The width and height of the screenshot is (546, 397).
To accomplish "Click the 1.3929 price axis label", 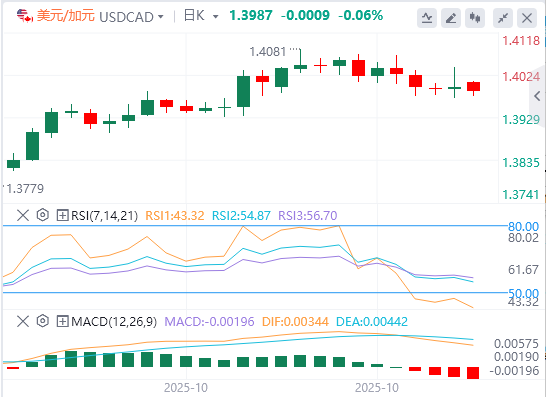I will pos(521,120).
